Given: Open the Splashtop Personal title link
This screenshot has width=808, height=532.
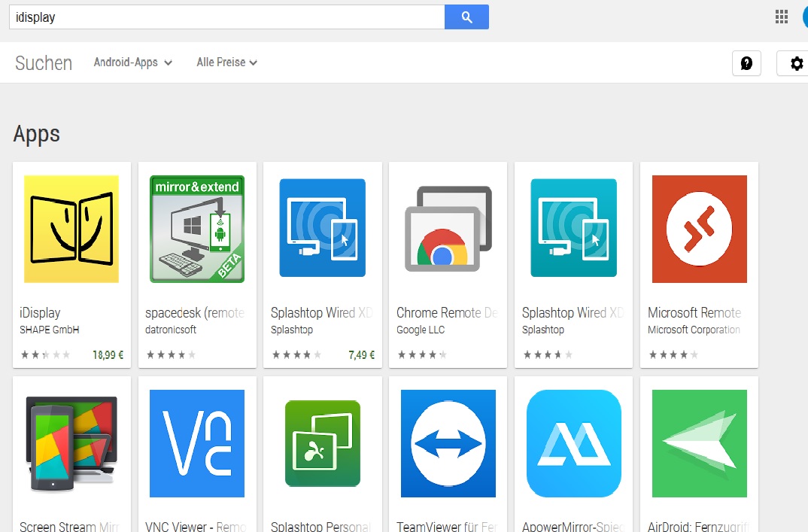Looking at the screenshot, I should [x=320, y=526].
